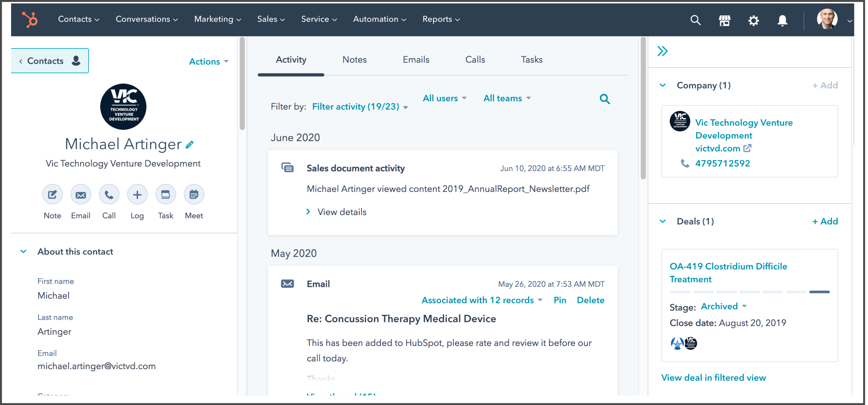
Task: Switch to the Calls tab
Action: coord(475,60)
